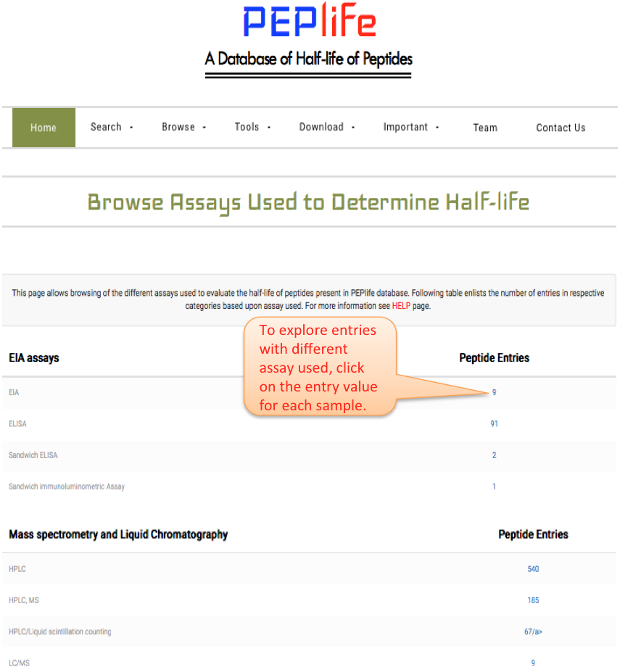Go to the Team page
Viewport: 620px width, 672px height.
point(485,128)
